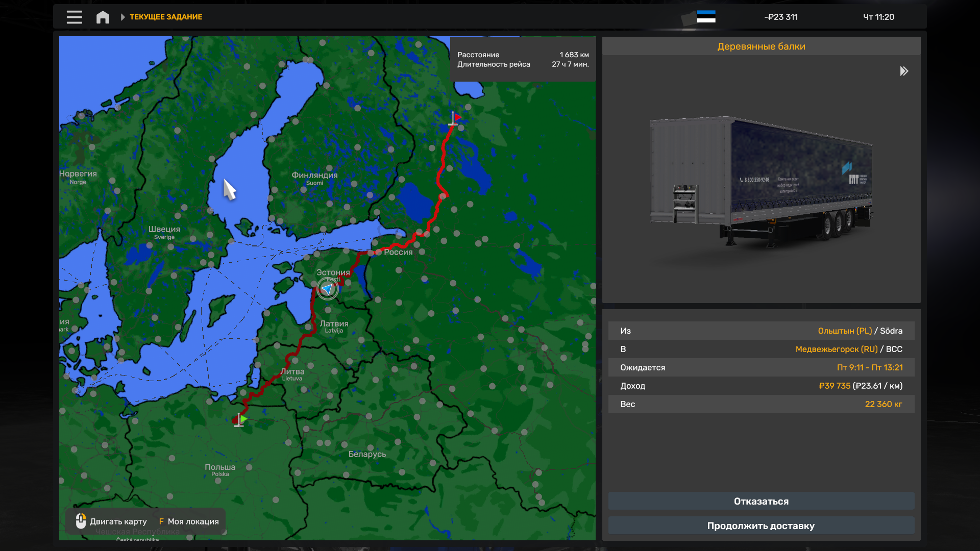Viewport: 980px width, 551px height.
Task: Go to the home screen icon
Action: click(x=103, y=17)
